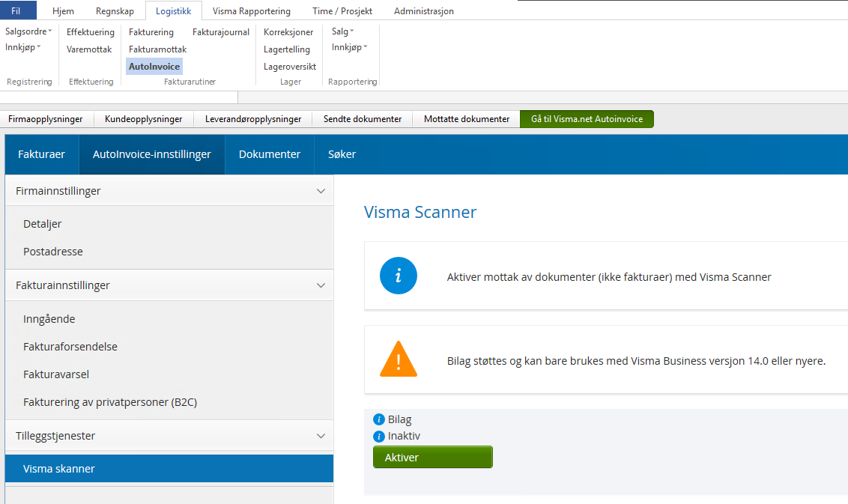Open the Salgsordre dropdown in the ribbon
The width and height of the screenshot is (848, 504).
28,31
